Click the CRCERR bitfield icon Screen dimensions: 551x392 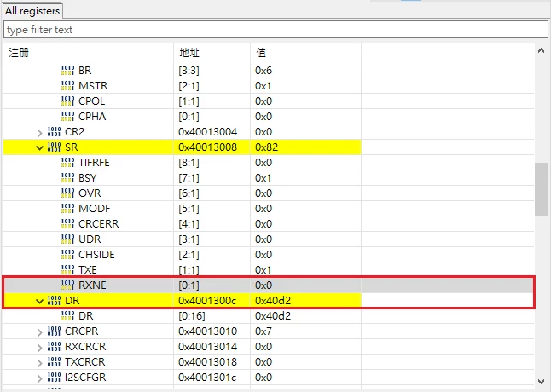click(68, 223)
